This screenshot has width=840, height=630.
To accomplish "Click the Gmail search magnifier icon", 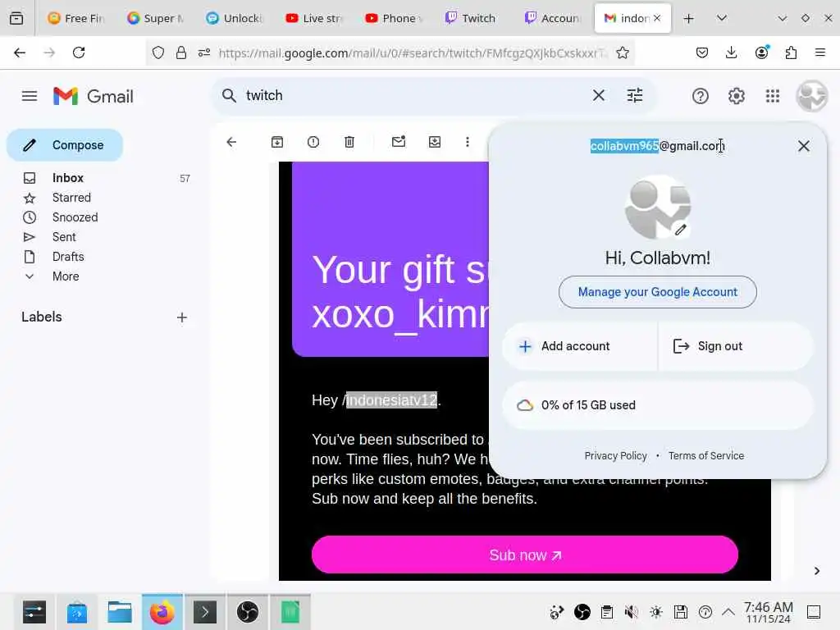I will click(229, 95).
